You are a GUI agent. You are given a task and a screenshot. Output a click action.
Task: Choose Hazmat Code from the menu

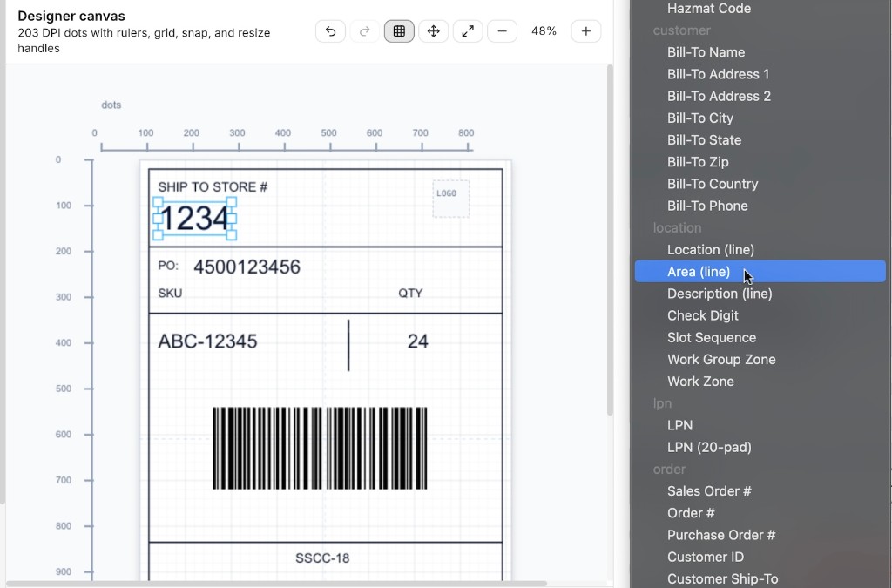760,9
